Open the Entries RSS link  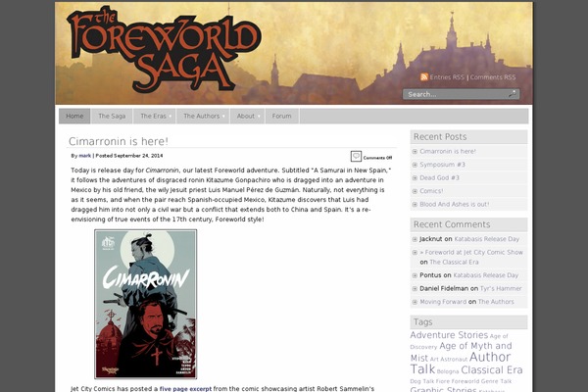447,76
